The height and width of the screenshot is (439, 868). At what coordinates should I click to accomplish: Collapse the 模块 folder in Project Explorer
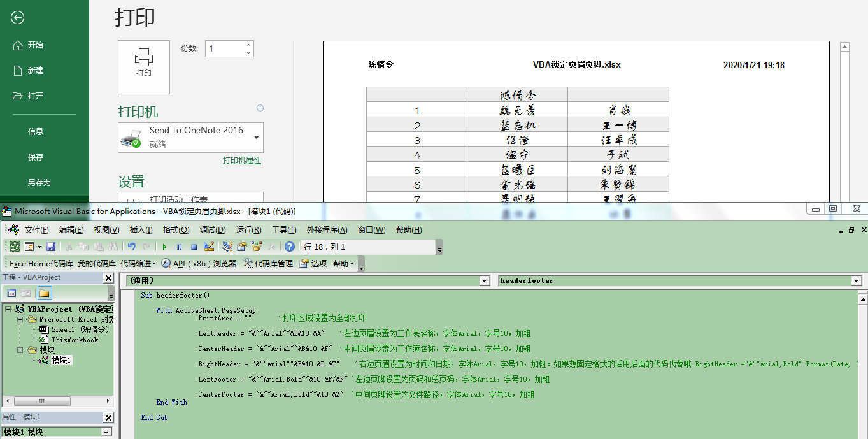[x=20, y=350]
